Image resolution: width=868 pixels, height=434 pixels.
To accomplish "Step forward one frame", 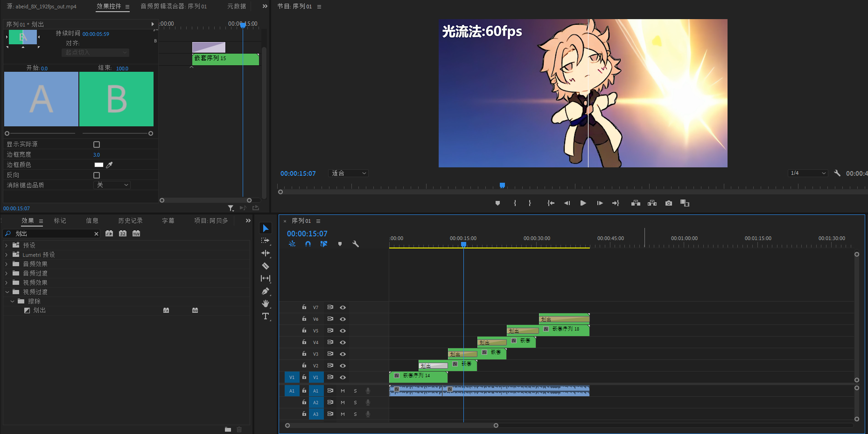I will tap(600, 203).
